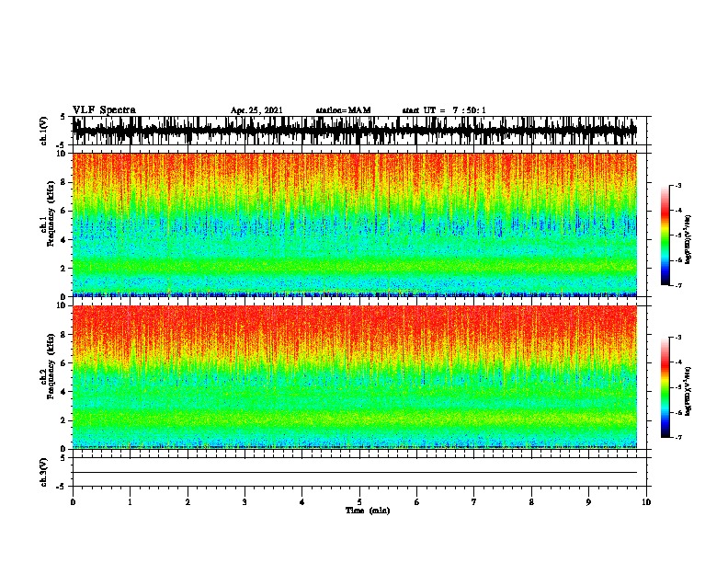Click the ch.2 color bar log(PSD) label
Image resolution: width=728 pixels, height=563 pixels.
[688, 391]
